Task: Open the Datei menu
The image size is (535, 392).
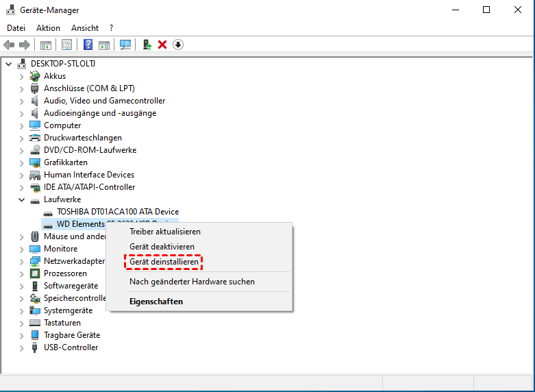Action: pyautogui.click(x=16, y=28)
